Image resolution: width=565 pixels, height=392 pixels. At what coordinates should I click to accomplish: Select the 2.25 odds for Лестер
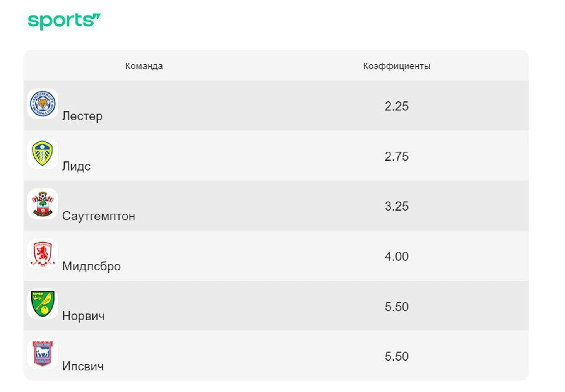point(397,106)
